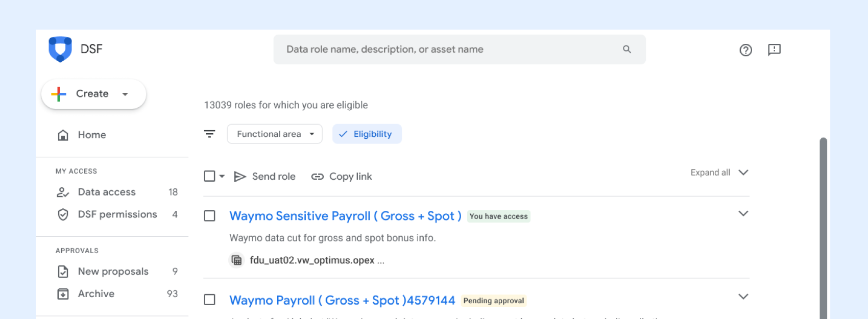Open the Create button dropdown arrow
Image resolution: width=868 pixels, height=319 pixels.
(x=125, y=94)
